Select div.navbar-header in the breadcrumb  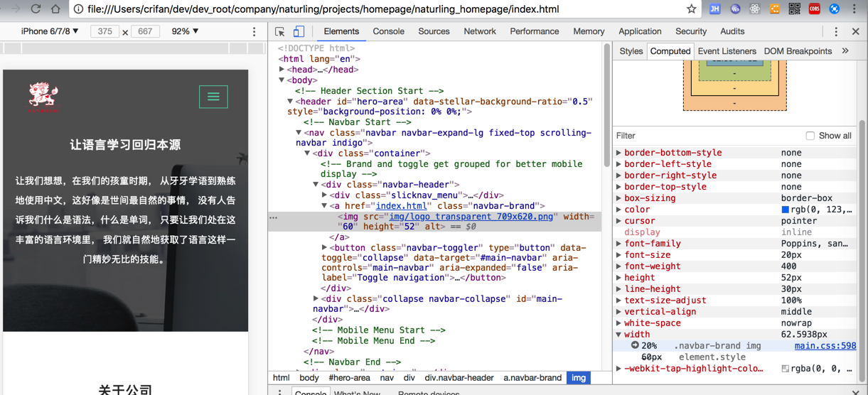(459, 378)
